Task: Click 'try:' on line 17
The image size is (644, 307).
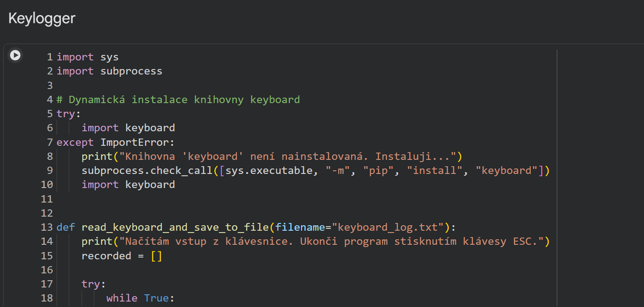Action: 94,284
